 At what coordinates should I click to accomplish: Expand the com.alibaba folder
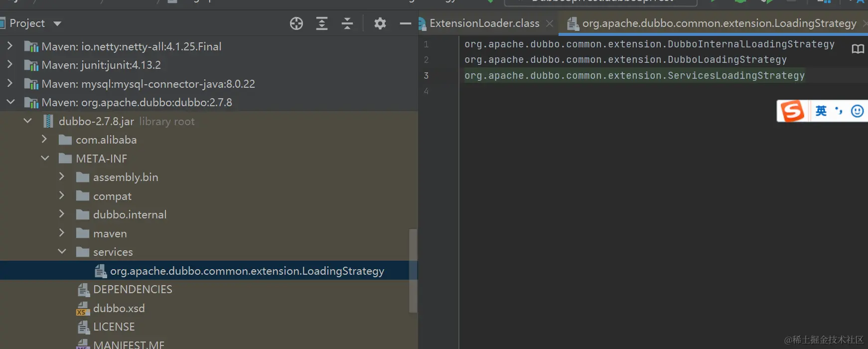coord(44,140)
